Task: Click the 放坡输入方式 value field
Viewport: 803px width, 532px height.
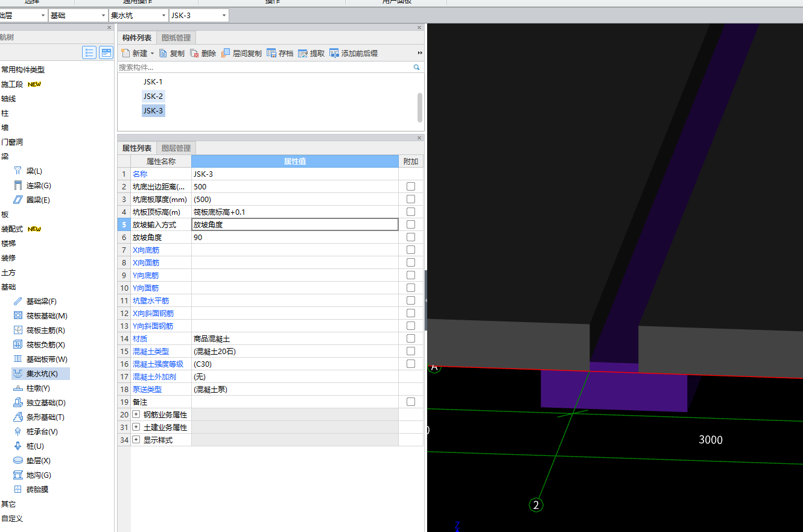Action: [x=295, y=224]
